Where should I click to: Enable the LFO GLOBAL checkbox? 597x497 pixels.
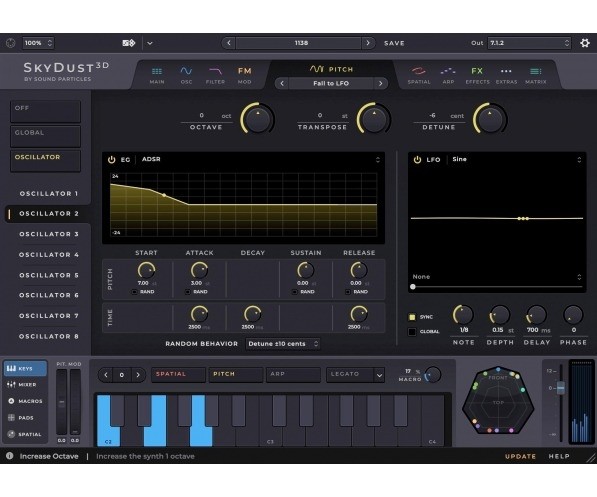tap(412, 332)
